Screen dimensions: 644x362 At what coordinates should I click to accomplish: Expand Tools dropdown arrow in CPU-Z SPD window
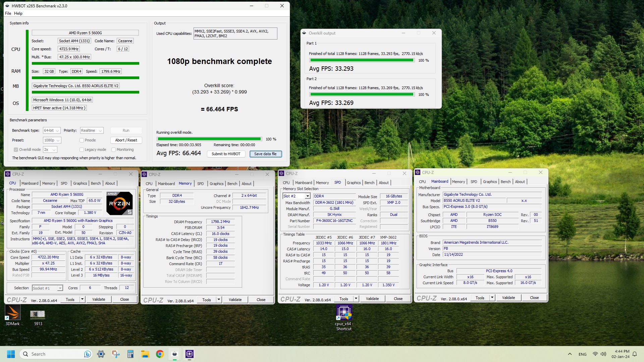(356, 299)
